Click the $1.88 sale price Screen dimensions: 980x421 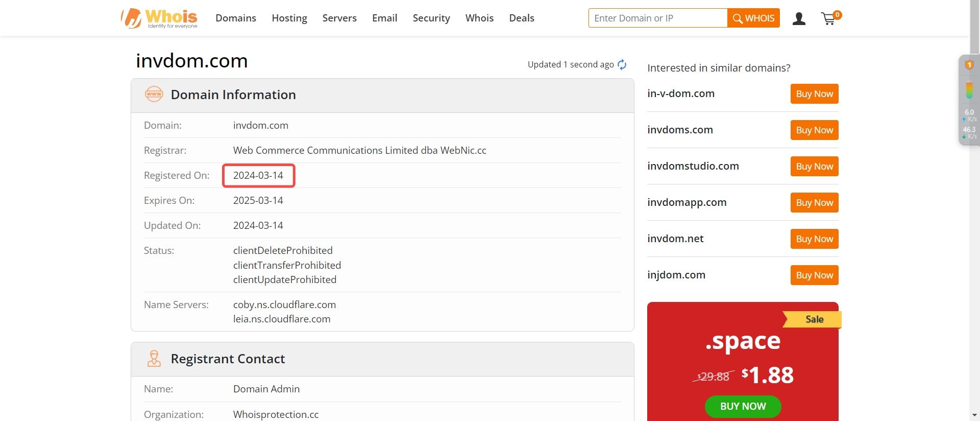coord(768,376)
